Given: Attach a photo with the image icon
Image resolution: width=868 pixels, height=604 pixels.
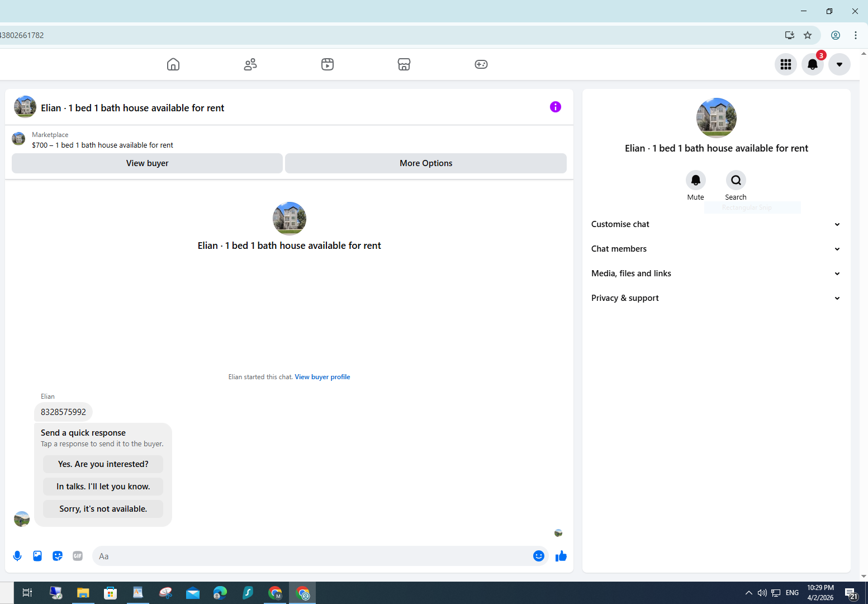Looking at the screenshot, I should 37,556.
